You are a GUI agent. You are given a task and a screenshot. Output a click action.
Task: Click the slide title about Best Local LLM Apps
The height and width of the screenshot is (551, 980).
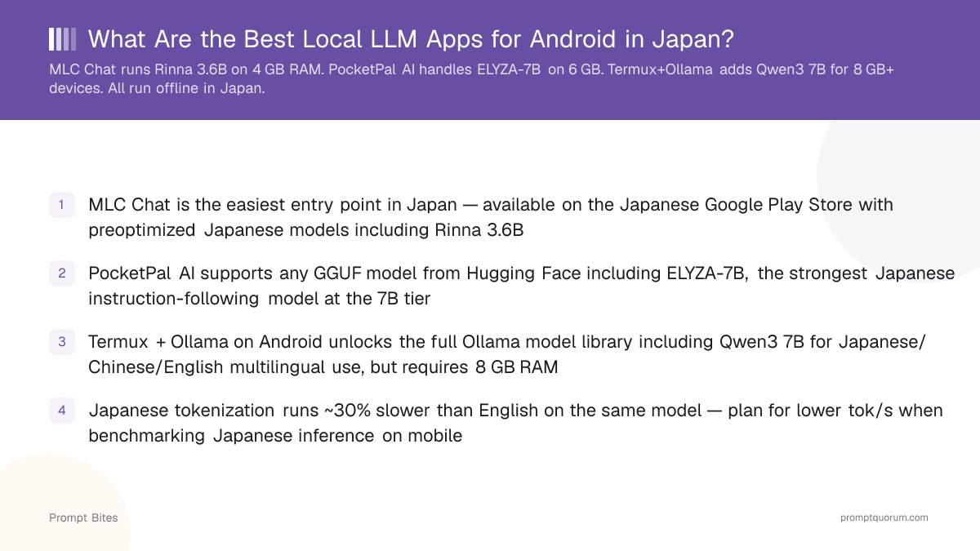click(x=411, y=38)
